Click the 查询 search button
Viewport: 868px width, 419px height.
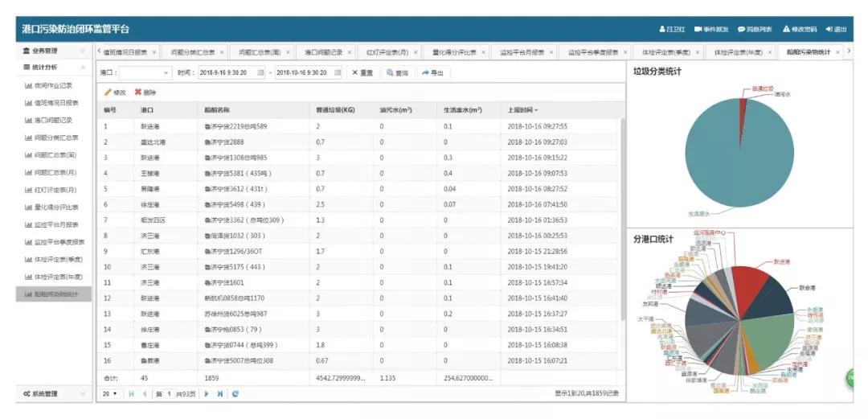pyautogui.click(x=398, y=72)
